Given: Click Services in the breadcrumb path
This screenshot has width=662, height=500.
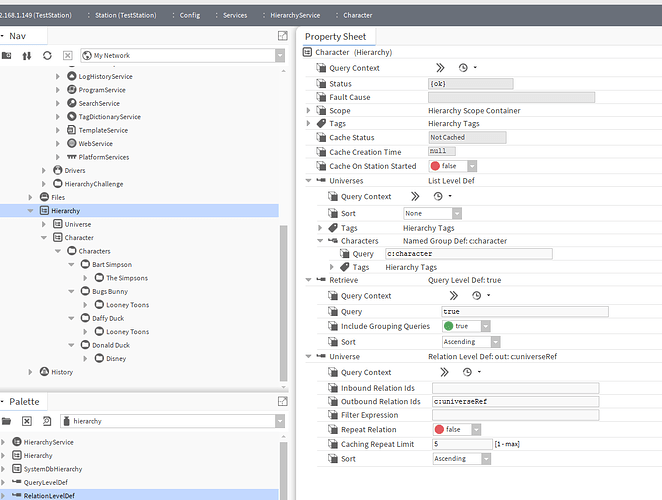Looking at the screenshot, I should point(235,15).
